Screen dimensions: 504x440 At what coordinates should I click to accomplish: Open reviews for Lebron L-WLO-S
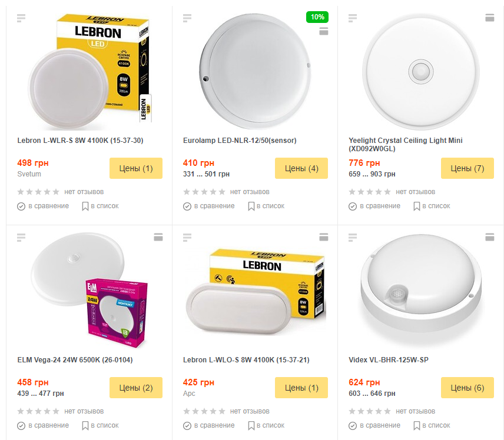tap(250, 411)
